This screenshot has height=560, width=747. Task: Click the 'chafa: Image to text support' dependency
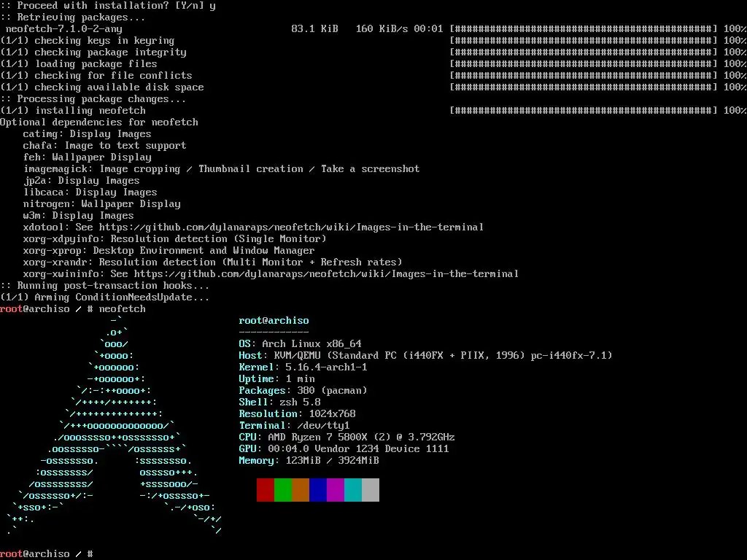pyautogui.click(x=105, y=146)
